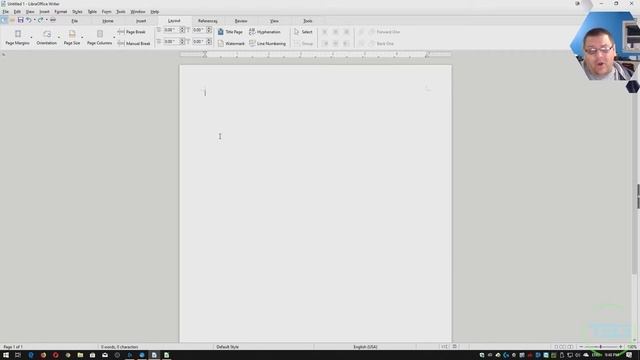Image resolution: width=640 pixels, height=360 pixels.
Task: Click the bottom-right spacing spinner arrows
Action: pyautogui.click(x=209, y=42)
